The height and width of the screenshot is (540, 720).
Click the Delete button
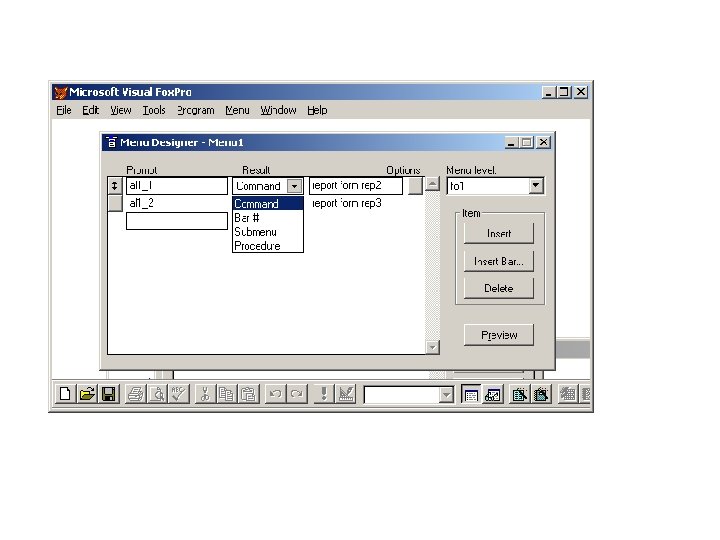[x=499, y=288]
